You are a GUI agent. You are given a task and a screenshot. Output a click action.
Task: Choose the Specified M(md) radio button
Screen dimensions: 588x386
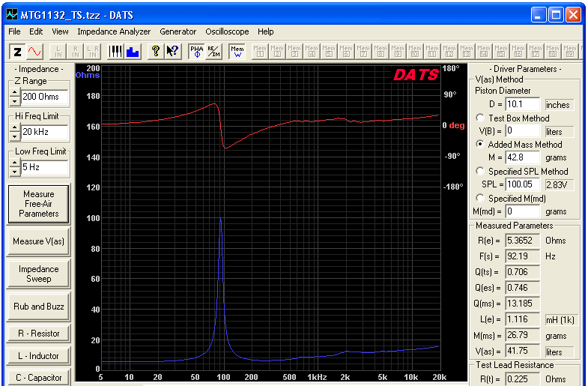point(479,198)
